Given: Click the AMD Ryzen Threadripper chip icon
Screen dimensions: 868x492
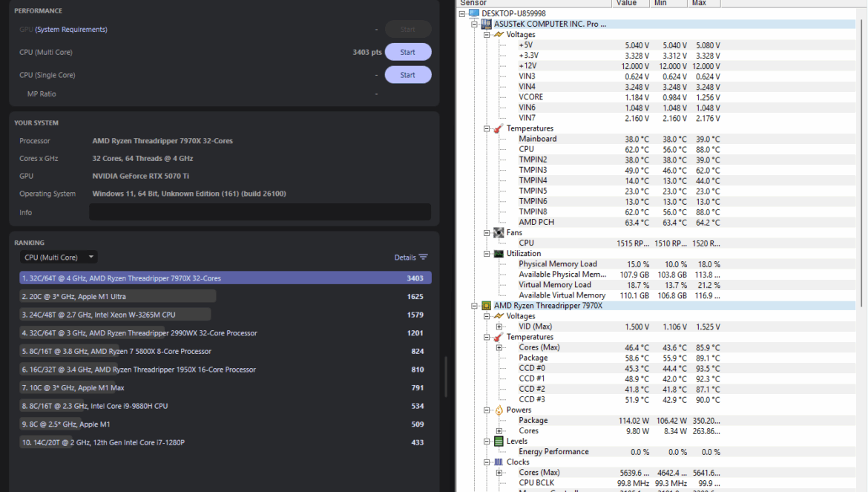Looking at the screenshot, I should 487,305.
